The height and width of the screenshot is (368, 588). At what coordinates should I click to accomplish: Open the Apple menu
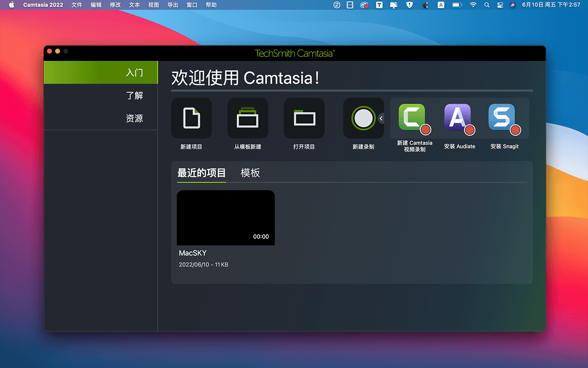(12, 5)
